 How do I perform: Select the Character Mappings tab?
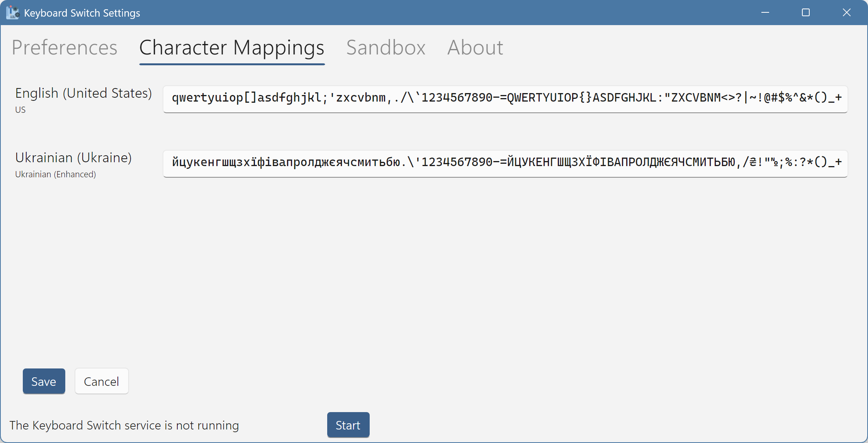click(x=232, y=48)
